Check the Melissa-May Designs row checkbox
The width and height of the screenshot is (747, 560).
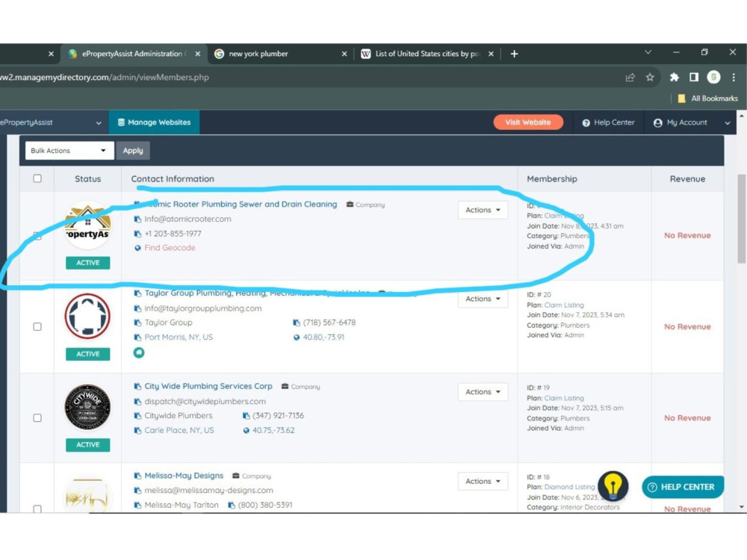click(x=37, y=508)
